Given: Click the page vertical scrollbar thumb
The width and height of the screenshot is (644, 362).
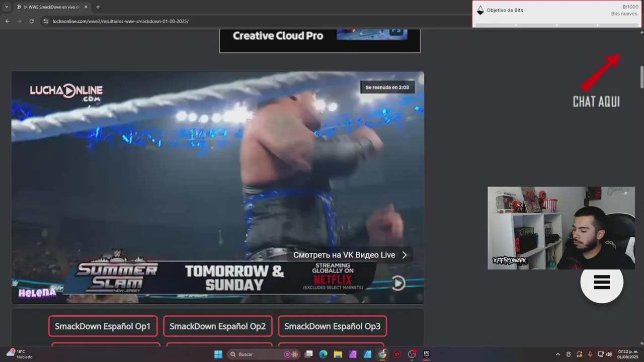Looking at the screenshot, I should [641, 77].
